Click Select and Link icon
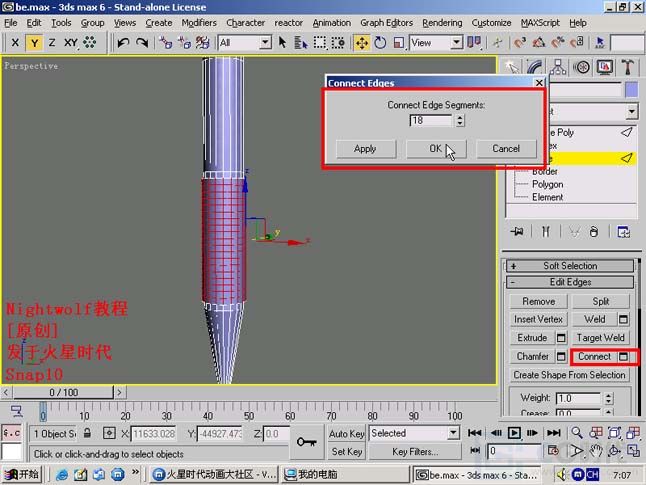The width and height of the screenshot is (646, 485). [166, 42]
